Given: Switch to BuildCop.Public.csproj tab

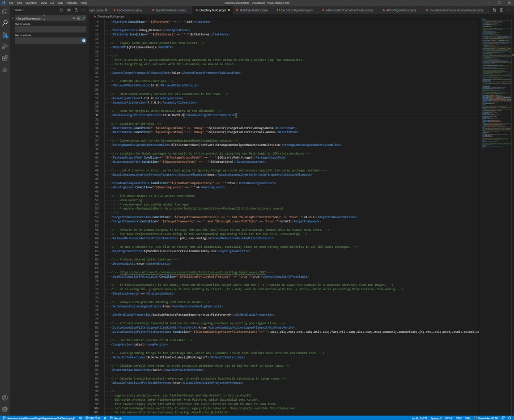Looking at the screenshot, I should coord(252,10).
